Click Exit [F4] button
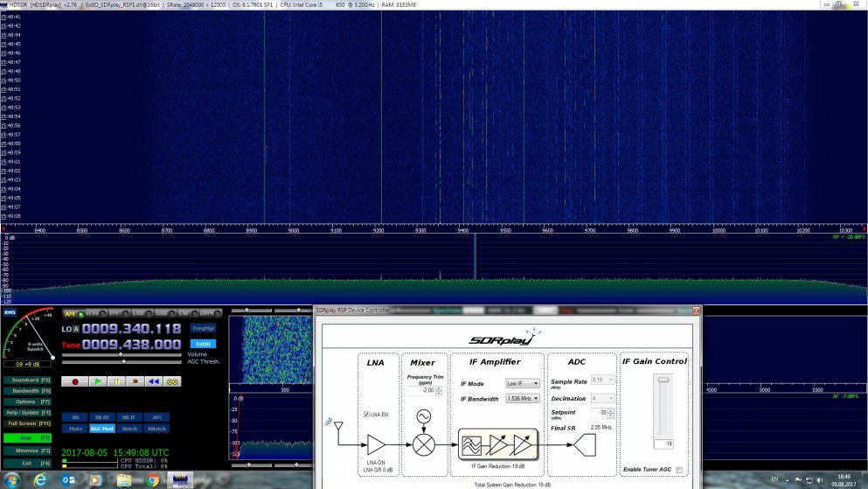The height and width of the screenshot is (489, 868). [28, 463]
